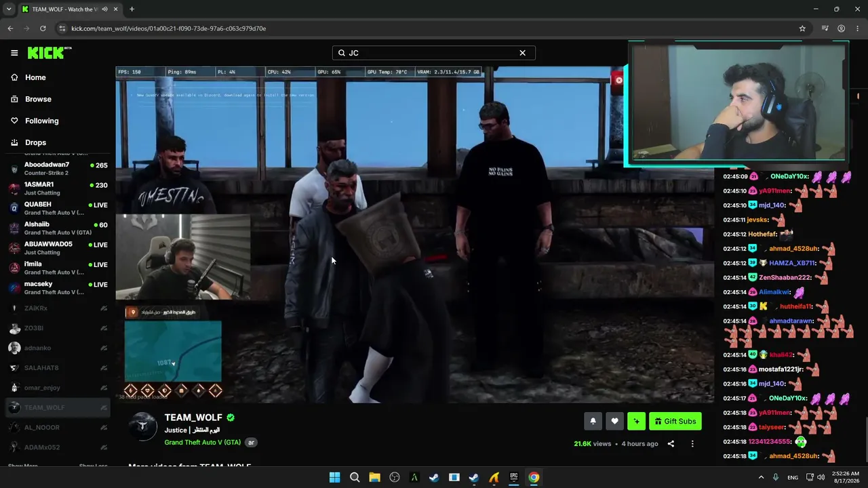View site information icon in address bar
Image resolution: width=868 pixels, height=488 pixels.
pyautogui.click(x=62, y=28)
